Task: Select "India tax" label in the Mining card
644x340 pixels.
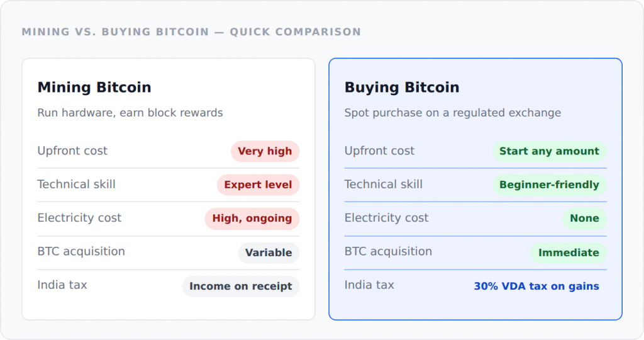Action: (62, 285)
